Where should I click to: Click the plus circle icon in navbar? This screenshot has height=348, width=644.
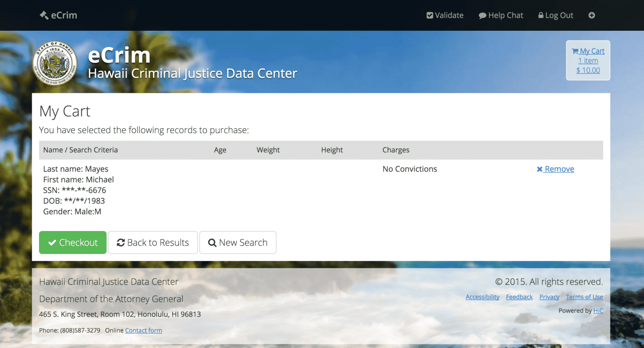coord(592,15)
